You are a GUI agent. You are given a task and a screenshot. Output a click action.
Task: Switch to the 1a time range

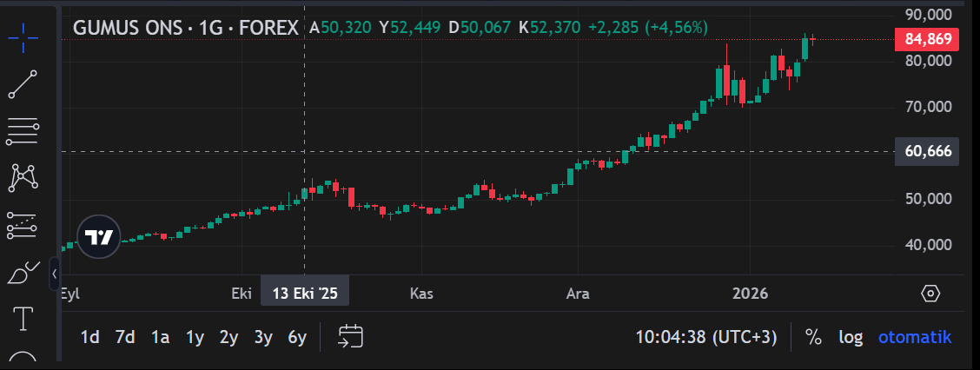coord(160,337)
